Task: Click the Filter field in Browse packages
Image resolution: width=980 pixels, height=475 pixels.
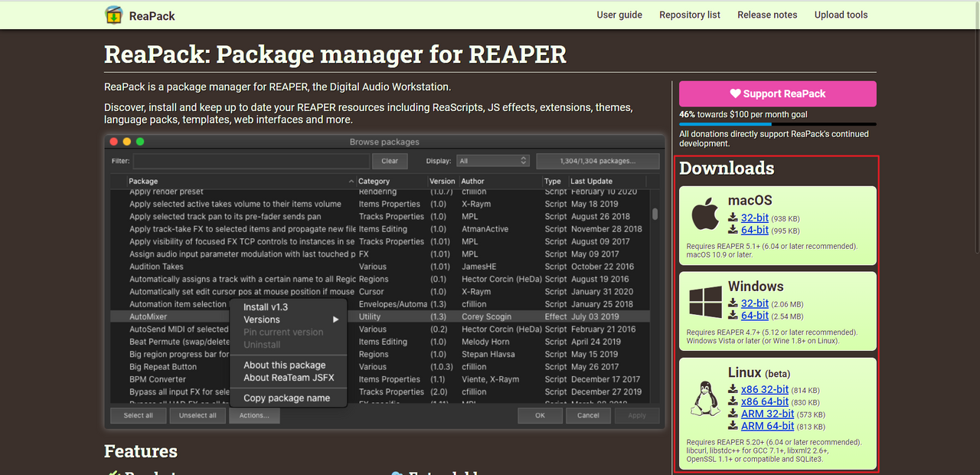Action: click(x=251, y=161)
